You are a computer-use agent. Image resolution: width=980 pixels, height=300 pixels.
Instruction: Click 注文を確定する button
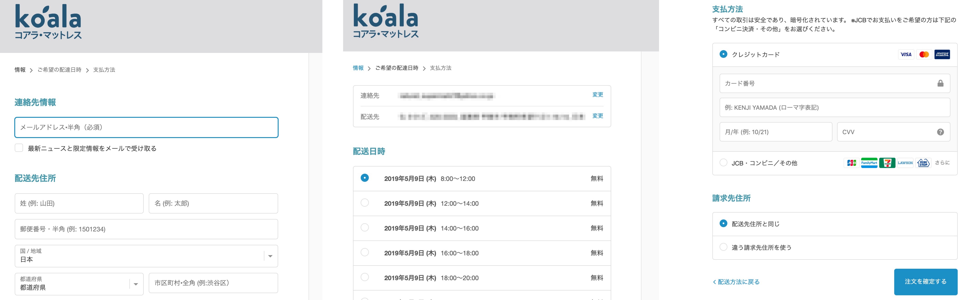pyautogui.click(x=926, y=282)
